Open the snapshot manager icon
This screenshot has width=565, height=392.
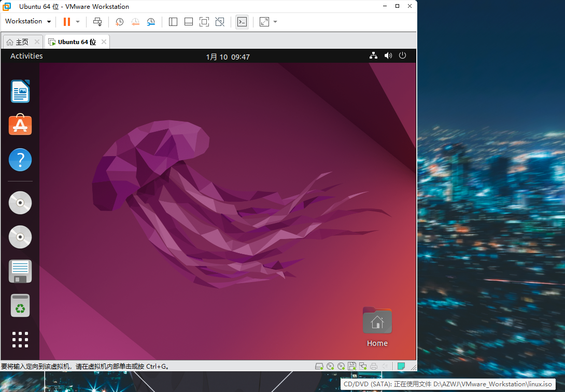151,22
